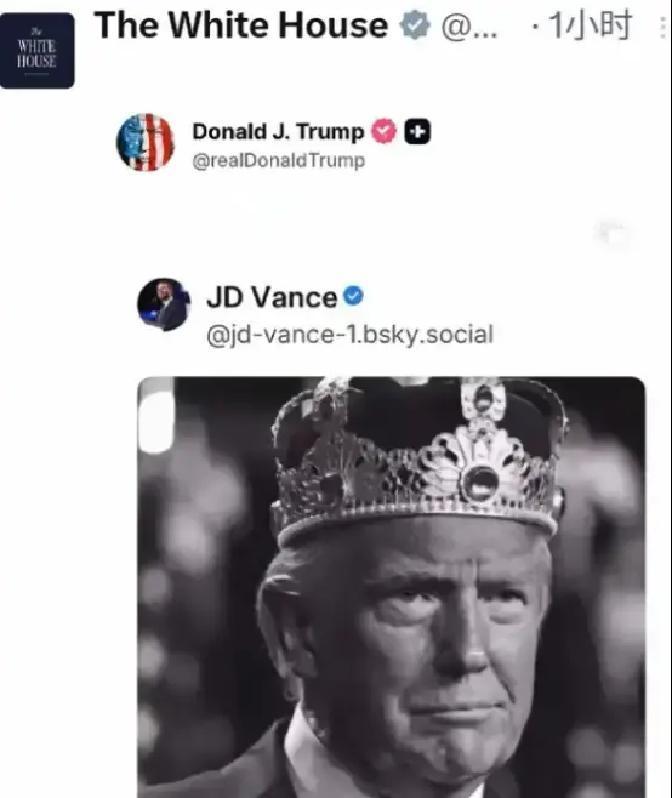Open the Donald J. Trump display name
The height and width of the screenshot is (798, 672).
pyautogui.click(x=278, y=131)
